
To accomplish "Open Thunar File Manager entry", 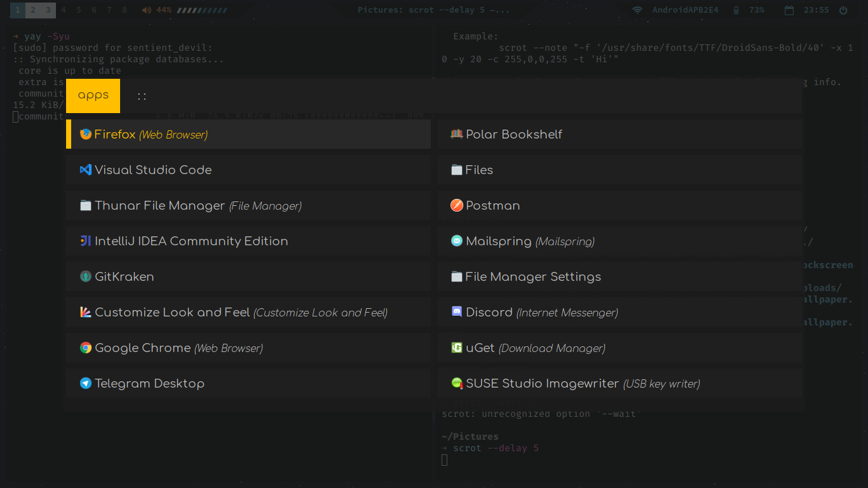I will pos(248,205).
